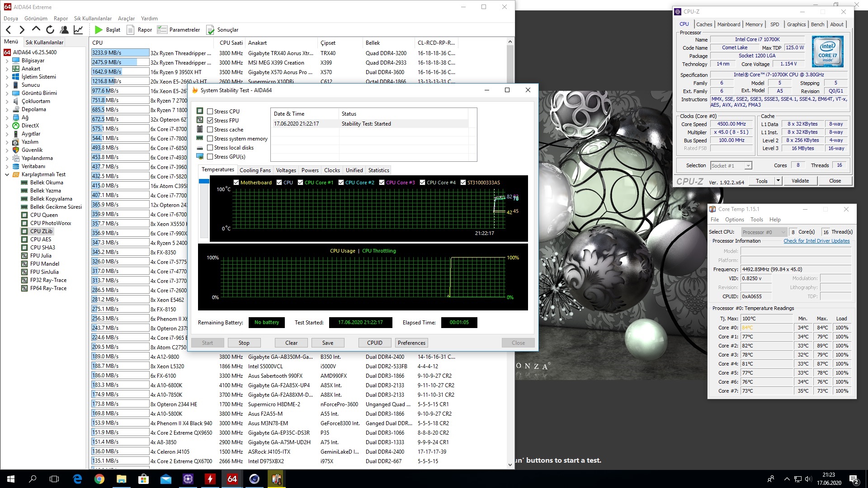Screen dimensions: 868x488
Task: Toggle Motherboard temperature graph checkbox
Action: click(236, 183)
